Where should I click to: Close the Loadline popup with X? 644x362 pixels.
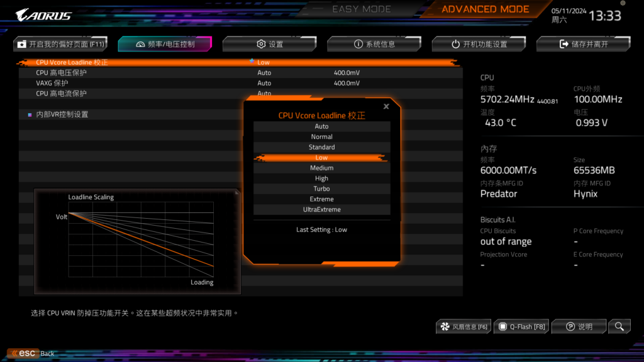point(386,107)
